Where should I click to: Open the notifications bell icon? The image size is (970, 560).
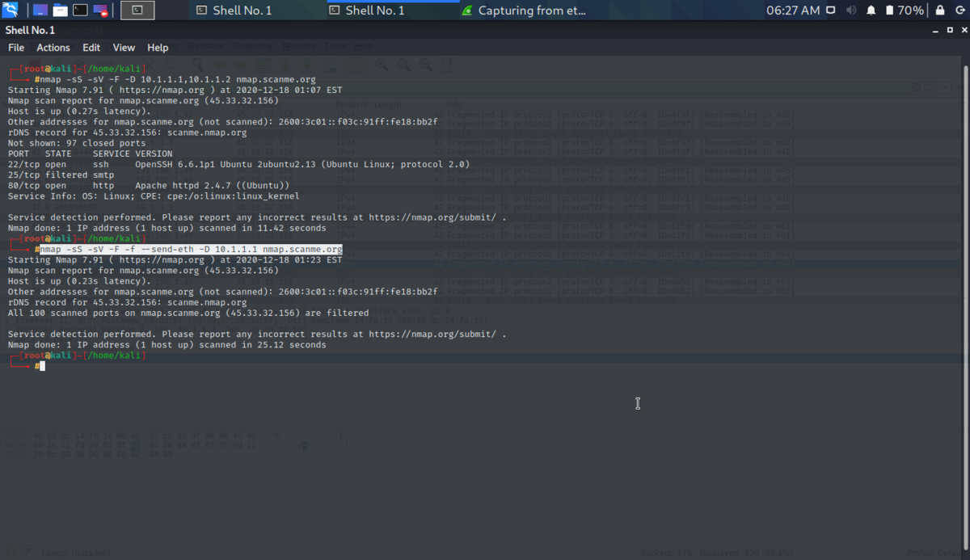871,11
